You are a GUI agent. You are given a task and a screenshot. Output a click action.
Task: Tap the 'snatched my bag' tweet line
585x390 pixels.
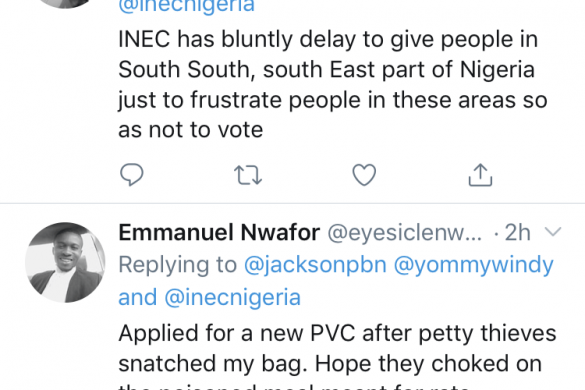coord(330,363)
